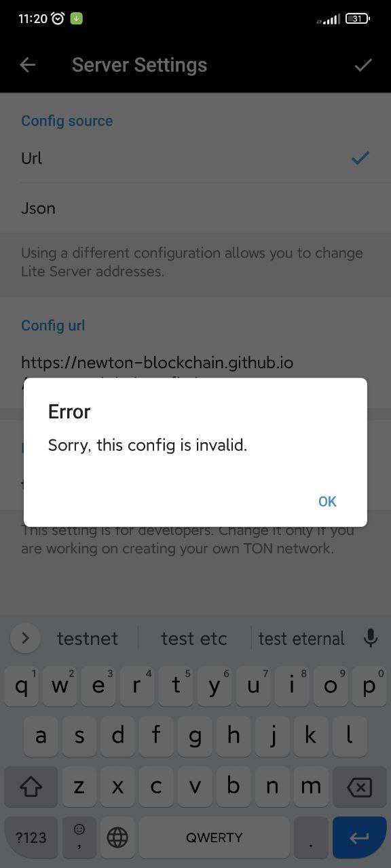
Task: Select the Url config source option
Action: point(195,158)
